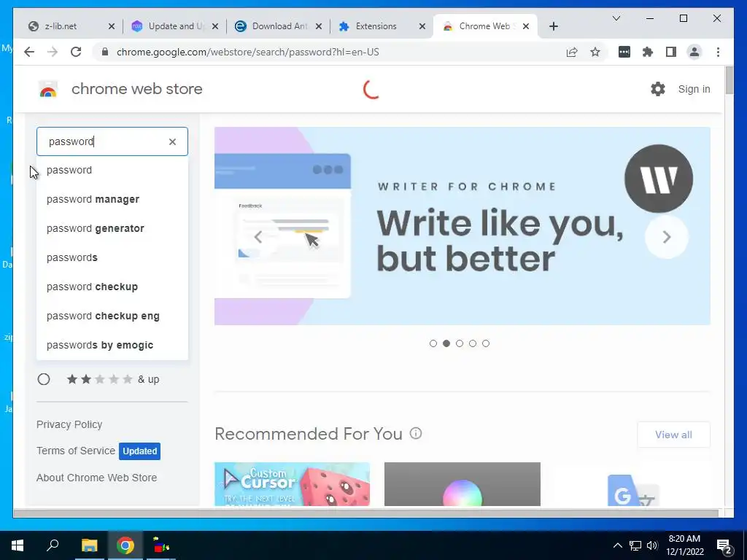Open About Chrome Web Store link
The image size is (747, 560).
coord(96,478)
